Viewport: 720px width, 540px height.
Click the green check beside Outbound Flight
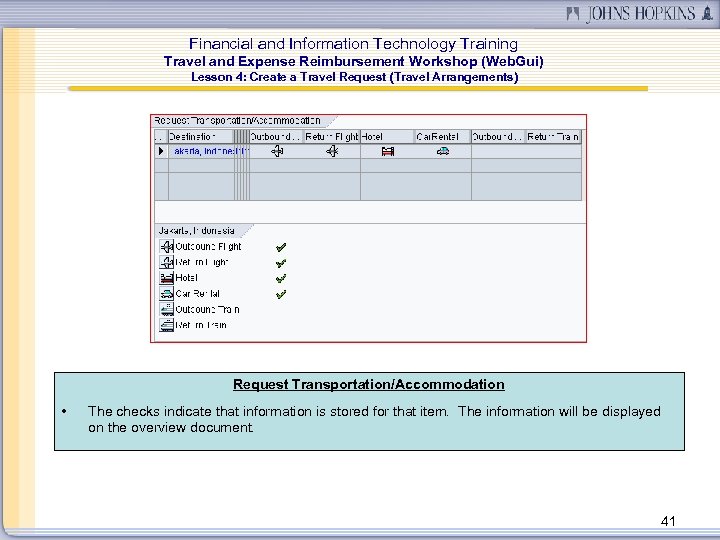tap(281, 248)
